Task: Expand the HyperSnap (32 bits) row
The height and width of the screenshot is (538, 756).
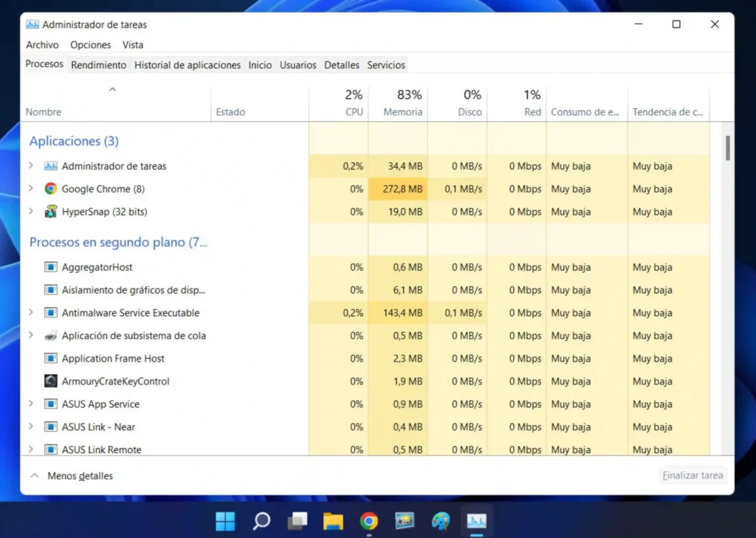Action: click(31, 211)
